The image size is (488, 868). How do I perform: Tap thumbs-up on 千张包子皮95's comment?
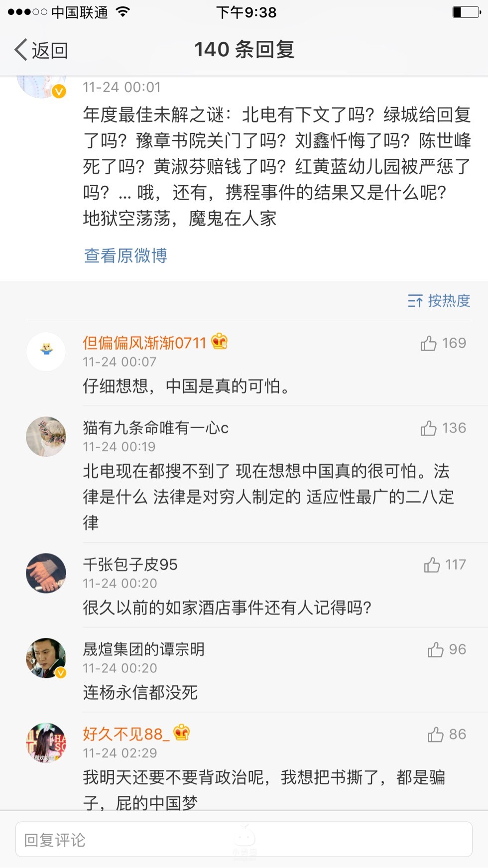[x=432, y=565]
